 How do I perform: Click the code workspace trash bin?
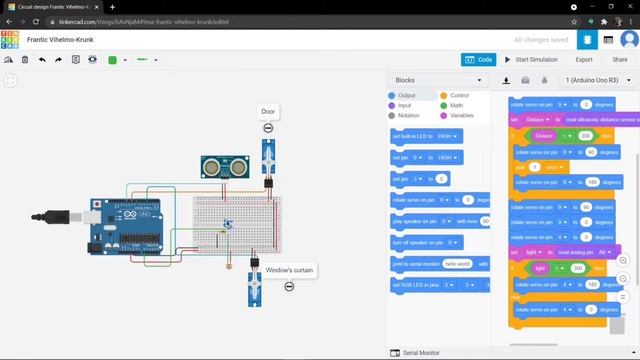click(x=618, y=324)
